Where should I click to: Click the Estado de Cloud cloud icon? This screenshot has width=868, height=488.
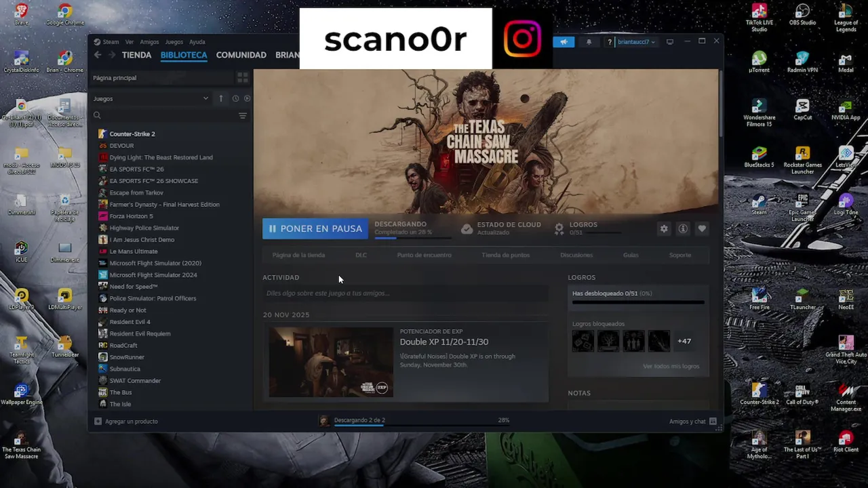[x=467, y=229]
